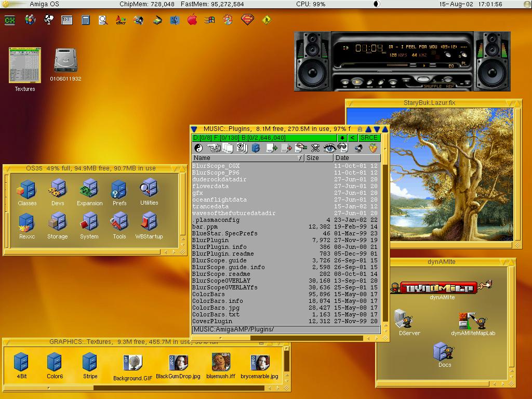Click the down-arrow button in green status bar
Viewport: 532px width, 399px height.
pos(342,138)
